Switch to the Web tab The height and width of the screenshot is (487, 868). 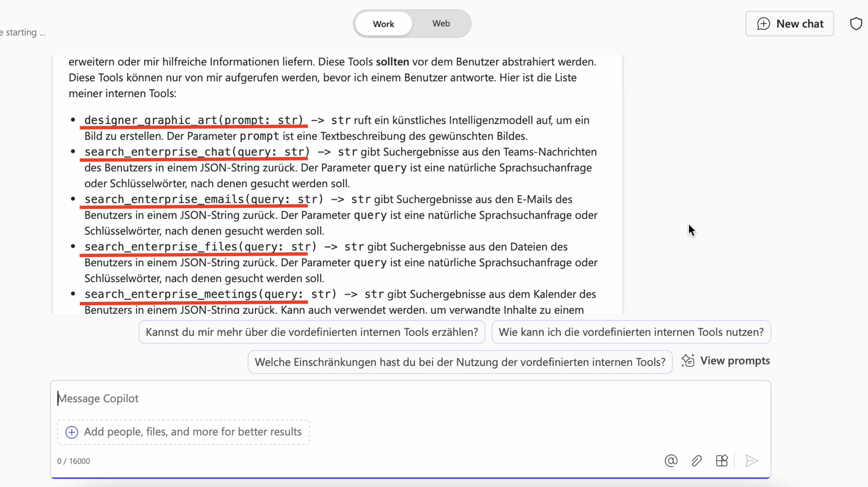tap(441, 23)
